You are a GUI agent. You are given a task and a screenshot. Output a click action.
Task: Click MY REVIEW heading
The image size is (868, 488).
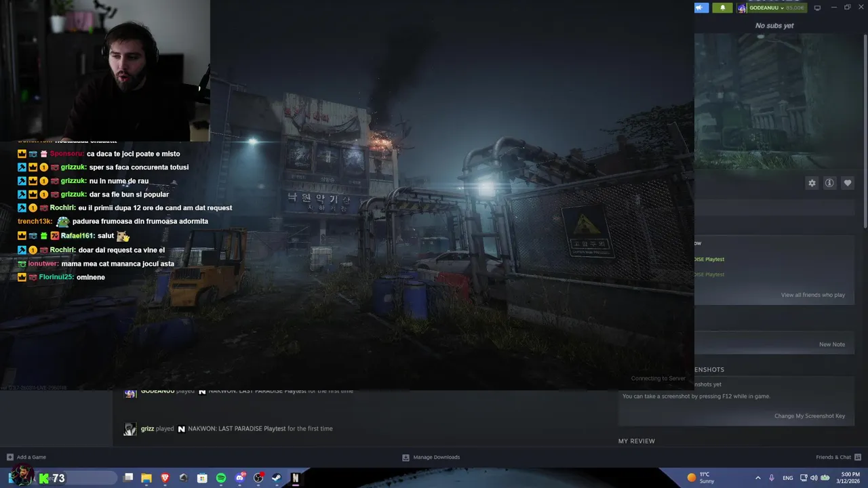(636, 441)
